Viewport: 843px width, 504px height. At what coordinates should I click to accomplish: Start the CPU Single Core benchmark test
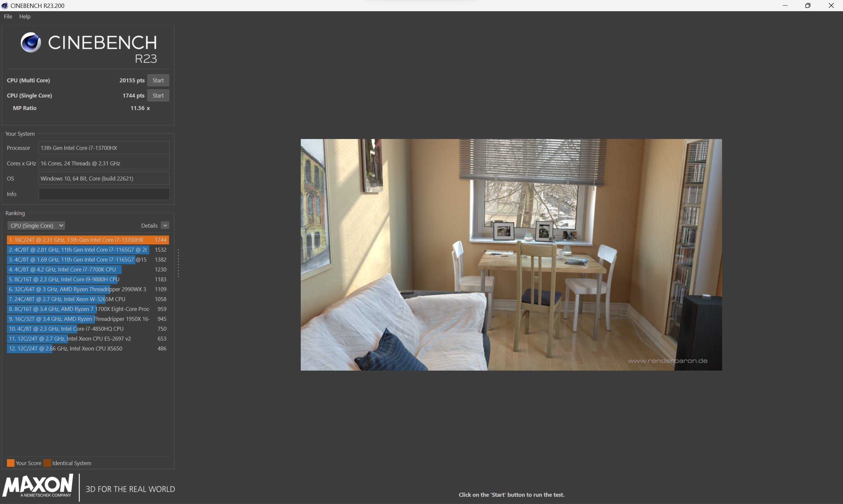(x=158, y=96)
